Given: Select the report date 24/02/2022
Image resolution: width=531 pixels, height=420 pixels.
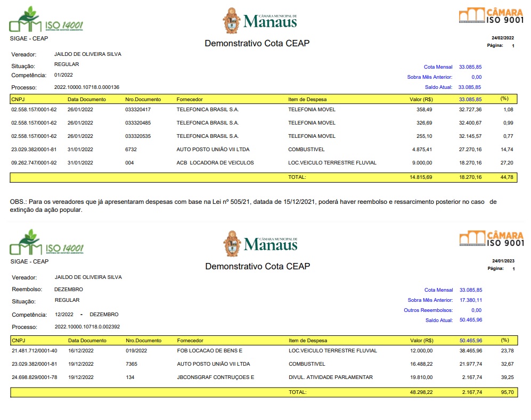Looking at the screenshot, I should click(503, 38).
